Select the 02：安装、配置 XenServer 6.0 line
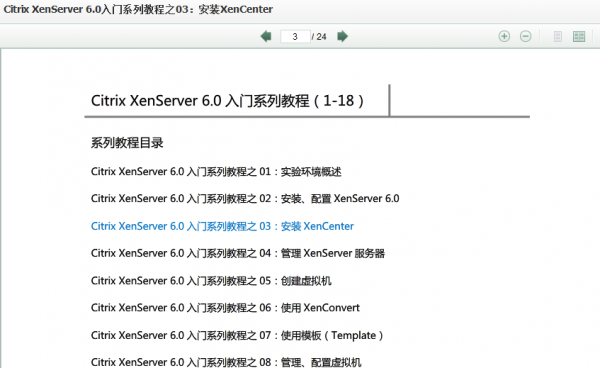Viewport: 600px width, 368px height. click(245, 199)
